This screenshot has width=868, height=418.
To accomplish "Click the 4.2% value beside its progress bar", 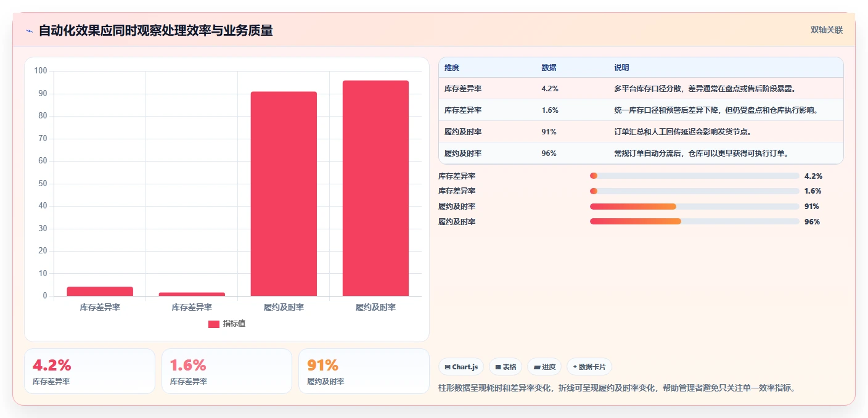I will (813, 176).
